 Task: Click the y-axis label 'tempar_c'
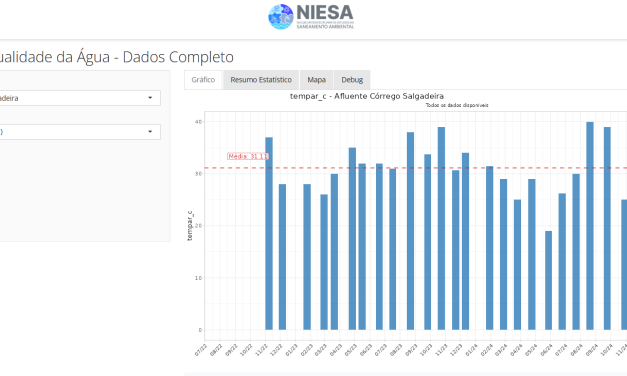coord(190,226)
